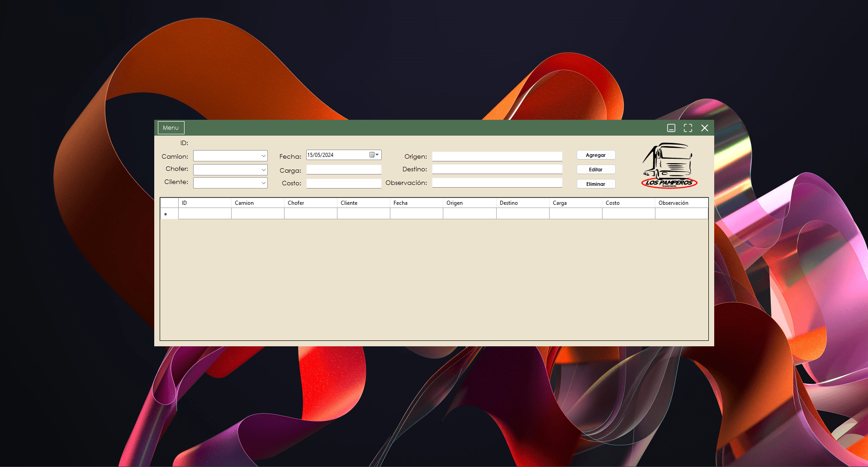Maximize the window with the fullscreen icon

[688, 128]
